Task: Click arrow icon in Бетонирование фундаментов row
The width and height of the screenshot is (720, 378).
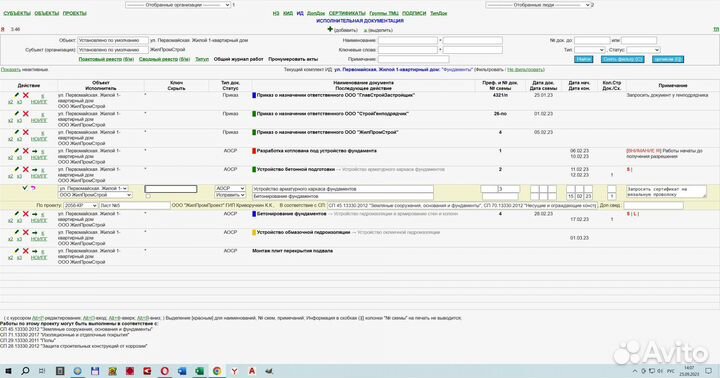Action: coord(34,214)
